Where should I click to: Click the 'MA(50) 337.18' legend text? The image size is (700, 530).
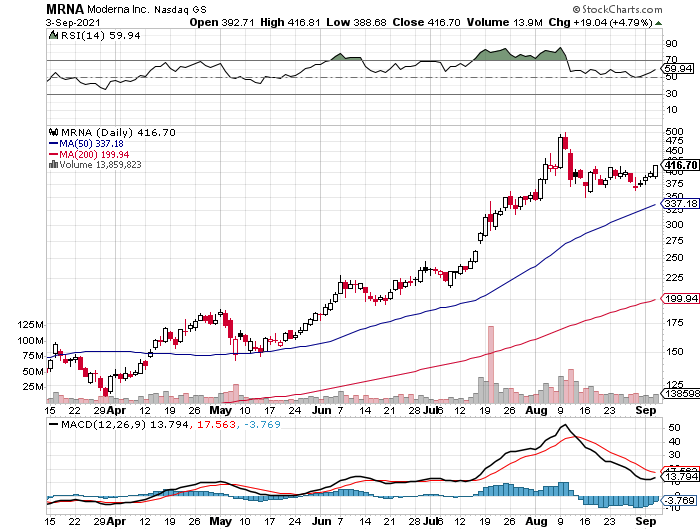tap(91, 144)
